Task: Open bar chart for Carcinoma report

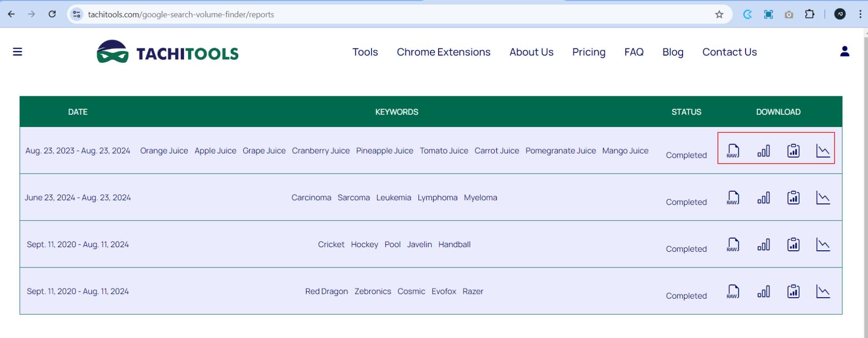Action: [x=764, y=198]
